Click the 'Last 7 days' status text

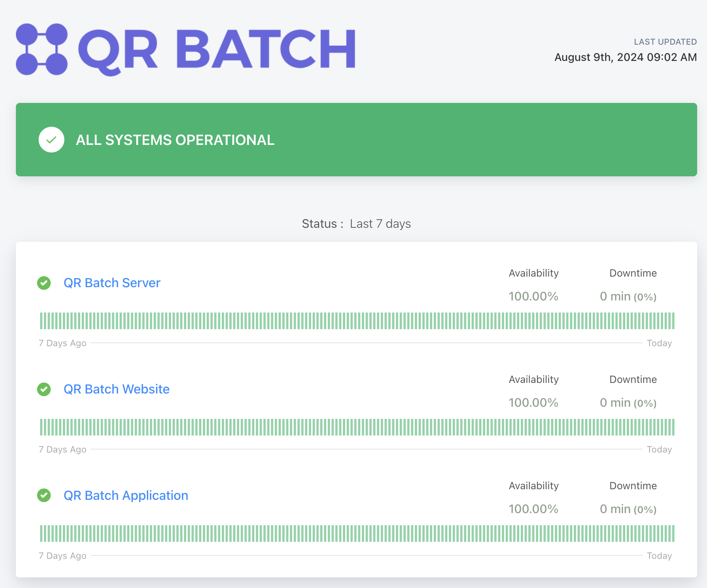(380, 224)
